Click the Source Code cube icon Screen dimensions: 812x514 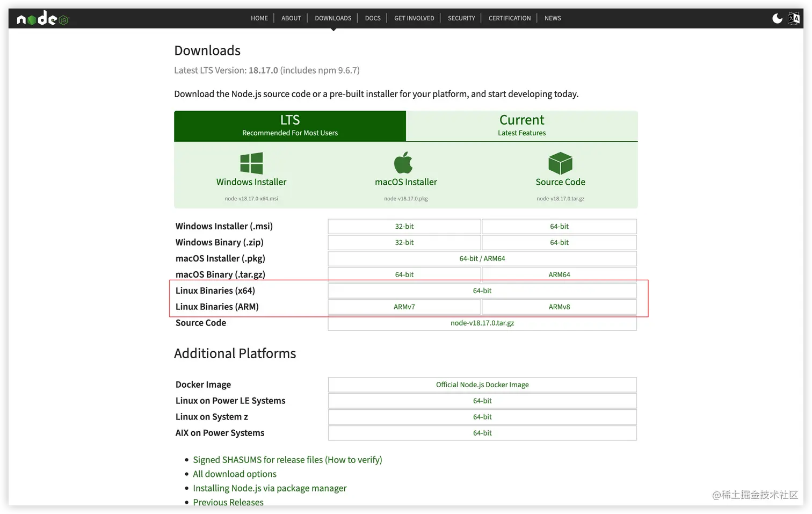tap(560, 163)
